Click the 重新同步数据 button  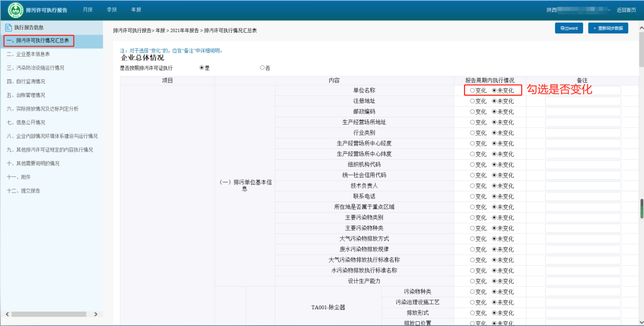608,28
